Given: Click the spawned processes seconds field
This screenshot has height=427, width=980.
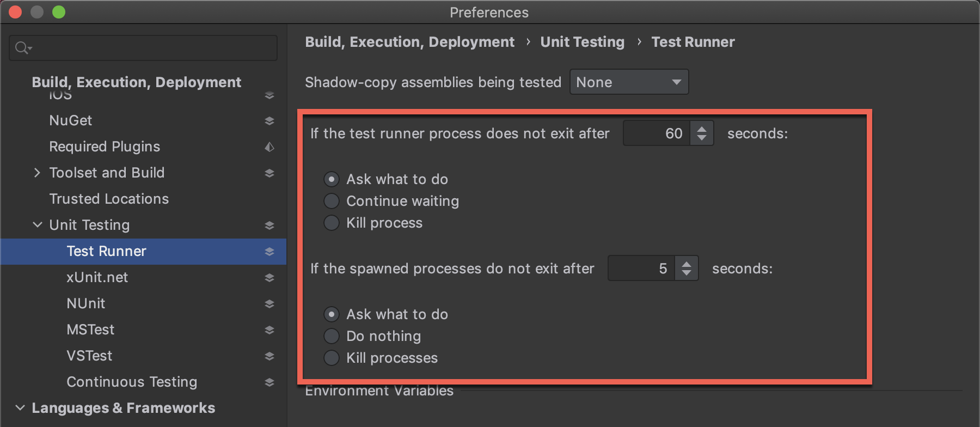Looking at the screenshot, I should pyautogui.click(x=641, y=269).
